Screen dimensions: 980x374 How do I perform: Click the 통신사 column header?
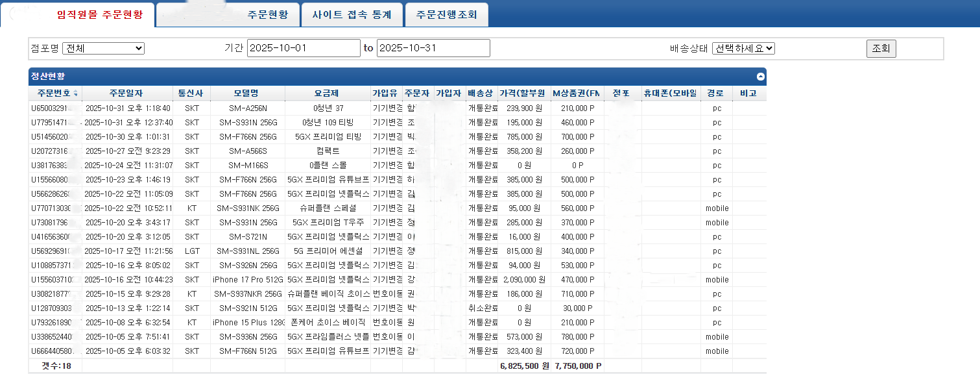tap(191, 93)
